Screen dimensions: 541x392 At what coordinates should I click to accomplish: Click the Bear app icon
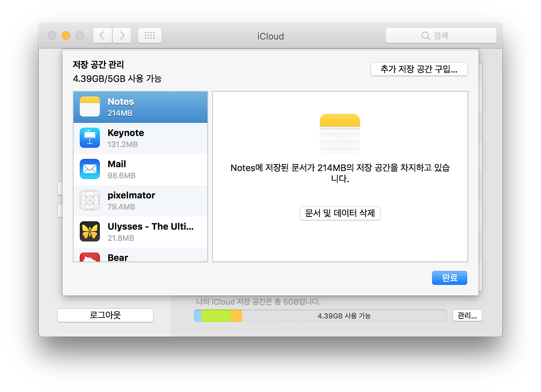(90, 257)
